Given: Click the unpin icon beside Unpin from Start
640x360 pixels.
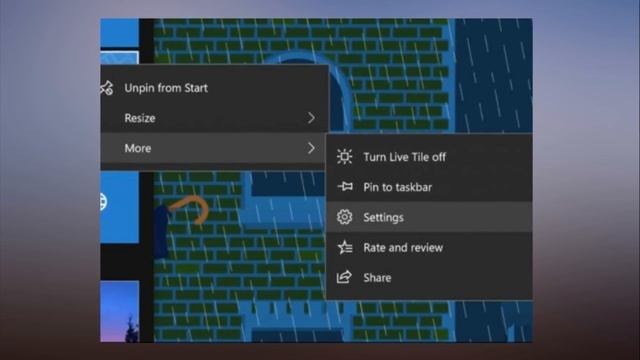Looking at the screenshot, I should 107,88.
